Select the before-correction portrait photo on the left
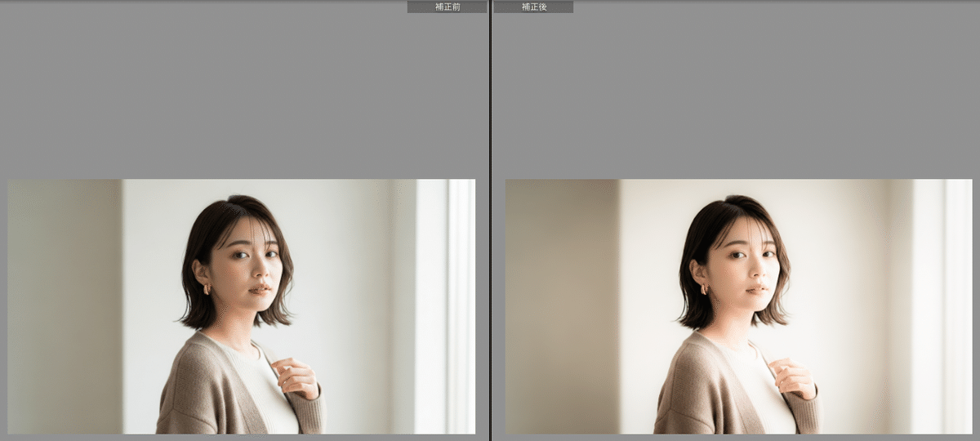This screenshot has height=441, width=980. (x=242, y=306)
